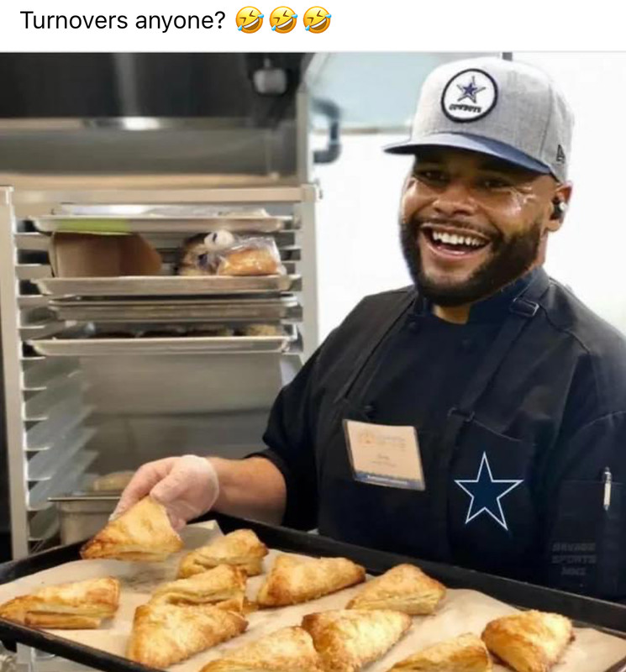Click the faded watermark text on the sleeve
Screen dimensions: 626x672
[x=574, y=559]
